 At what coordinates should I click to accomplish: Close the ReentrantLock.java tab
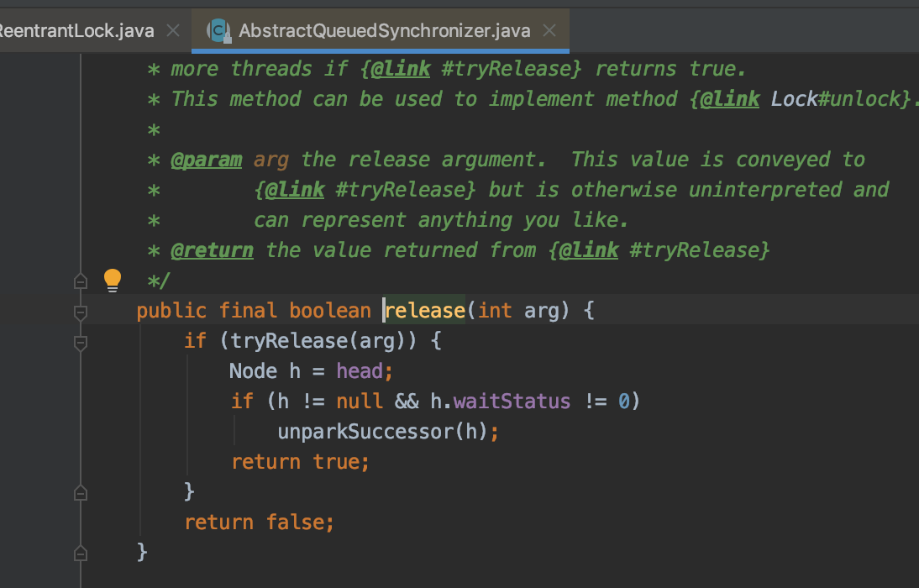pyautogui.click(x=173, y=31)
